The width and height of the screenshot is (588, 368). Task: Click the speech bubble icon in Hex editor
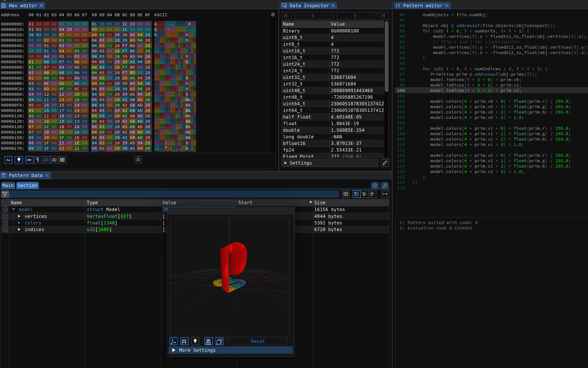pos(46,160)
